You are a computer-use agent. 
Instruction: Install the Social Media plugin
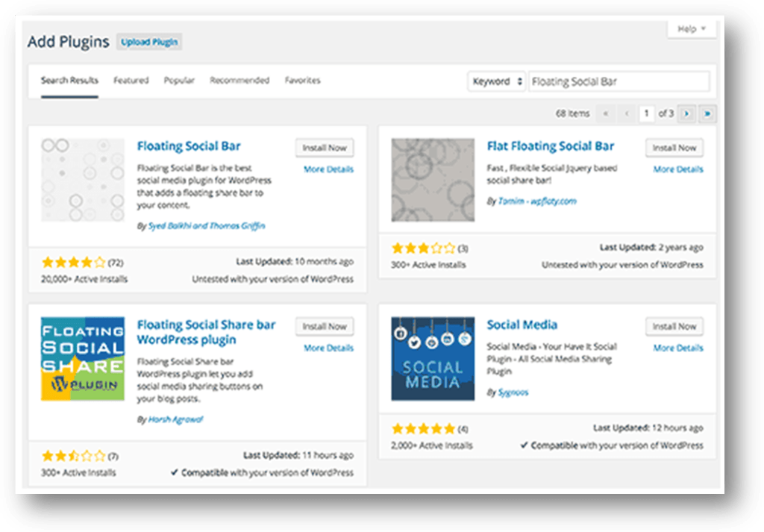[674, 326]
